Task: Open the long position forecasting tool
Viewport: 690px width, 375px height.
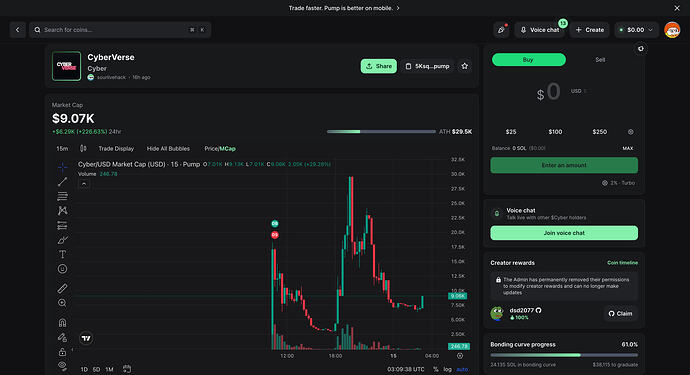Action: [62, 225]
